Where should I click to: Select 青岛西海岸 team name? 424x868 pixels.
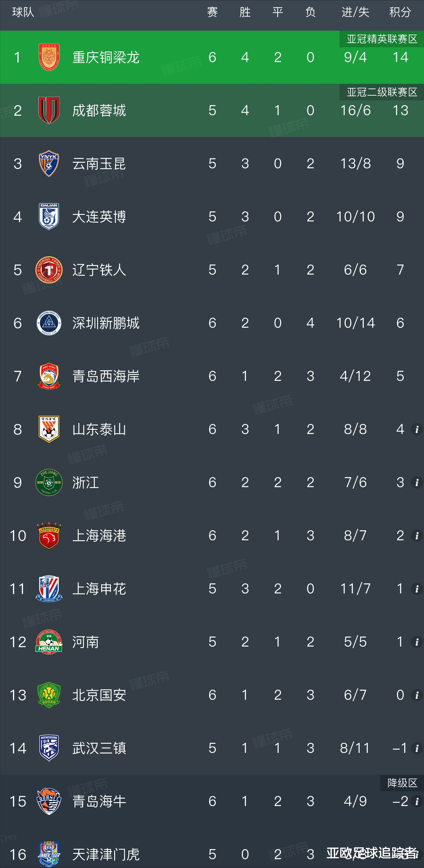(x=106, y=376)
